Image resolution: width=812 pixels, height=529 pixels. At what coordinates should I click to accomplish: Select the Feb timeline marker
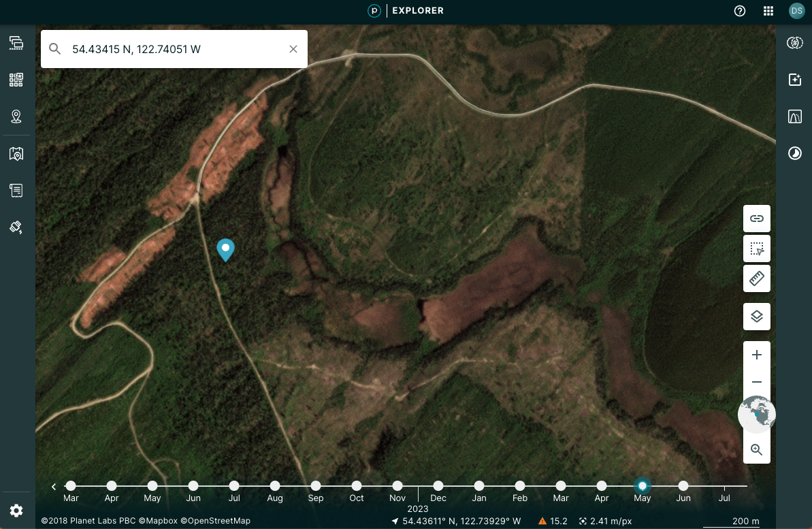tap(520, 485)
